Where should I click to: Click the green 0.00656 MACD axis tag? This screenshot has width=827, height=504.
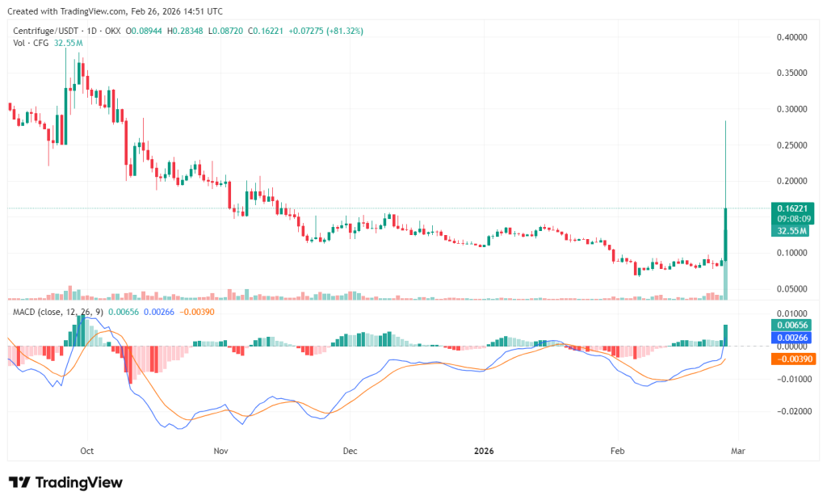tap(790, 325)
